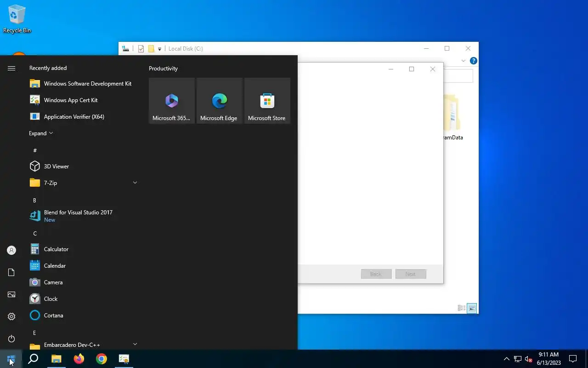Click Properties icon in Explorer title bar

(x=141, y=49)
